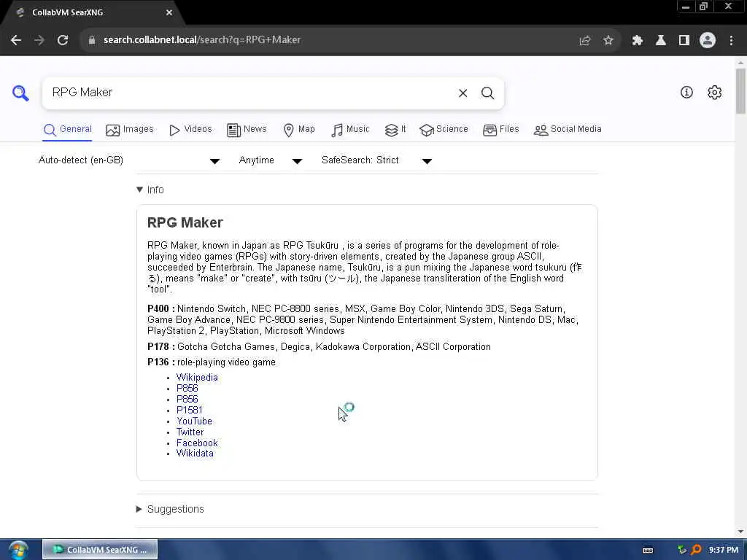
Task: Switch to the Images tab
Action: tap(130, 130)
